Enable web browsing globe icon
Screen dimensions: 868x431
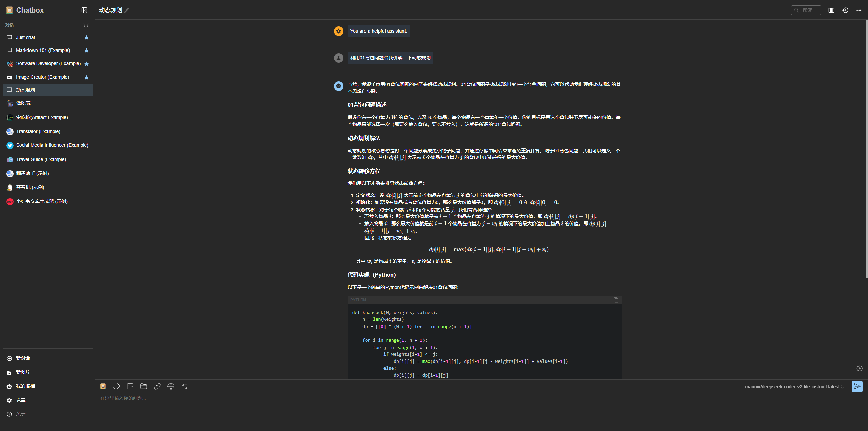[x=171, y=386]
